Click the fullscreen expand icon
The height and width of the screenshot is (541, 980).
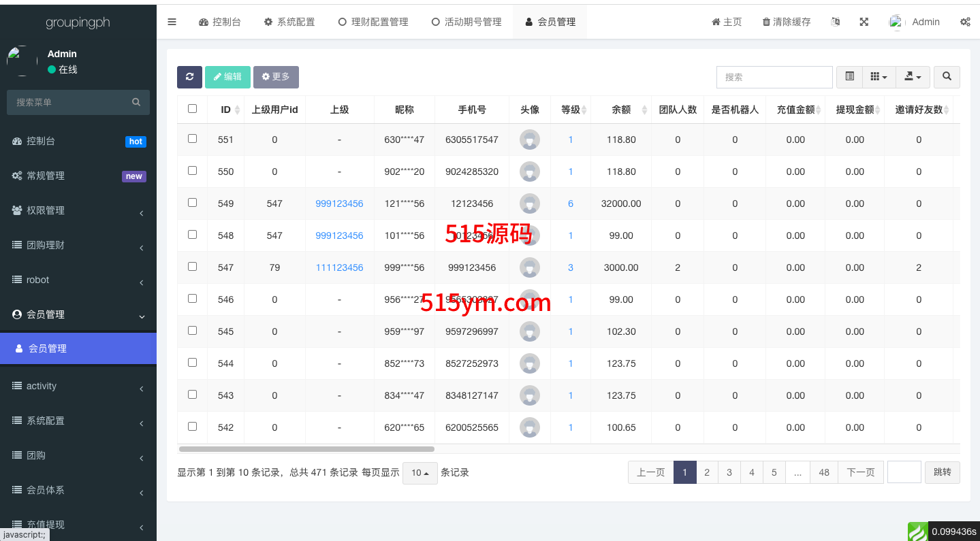coord(864,22)
